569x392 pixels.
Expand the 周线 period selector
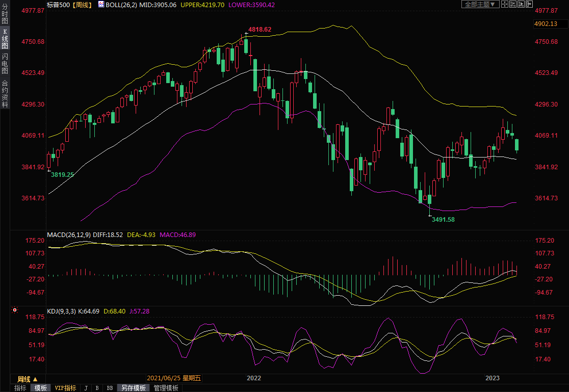tap(28, 379)
